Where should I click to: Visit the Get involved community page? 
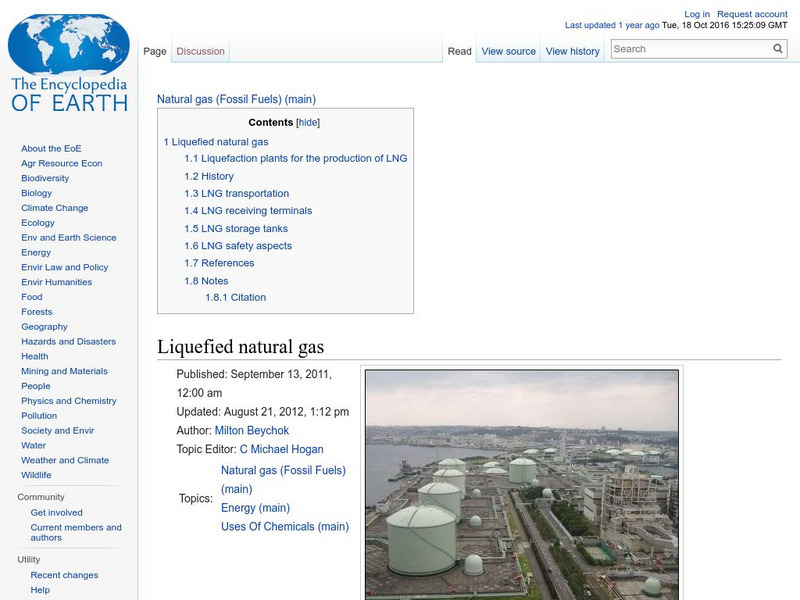55,511
